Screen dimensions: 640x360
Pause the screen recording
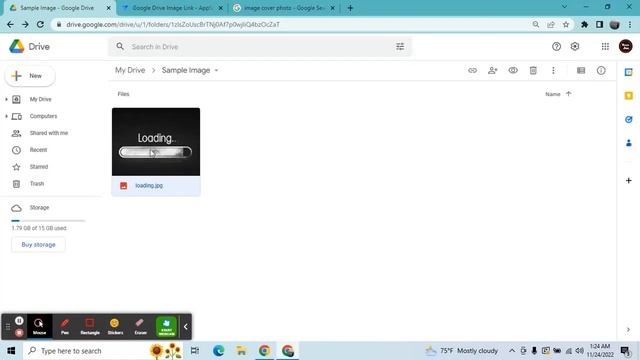click(x=19, y=320)
